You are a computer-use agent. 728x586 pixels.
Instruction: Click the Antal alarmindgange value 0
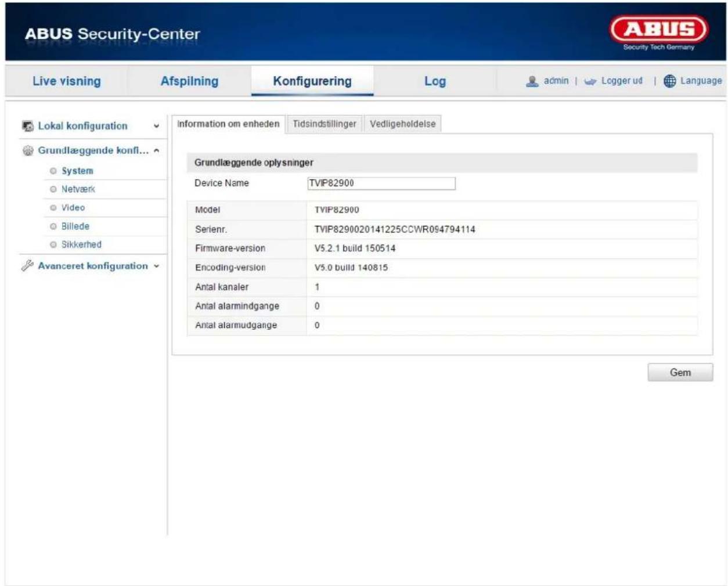point(317,306)
